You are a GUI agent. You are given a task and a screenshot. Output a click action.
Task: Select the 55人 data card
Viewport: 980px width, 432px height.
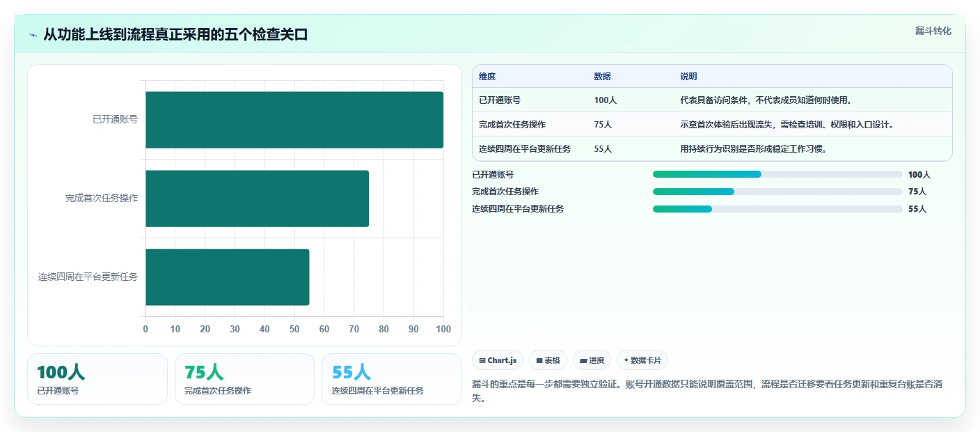coord(392,379)
